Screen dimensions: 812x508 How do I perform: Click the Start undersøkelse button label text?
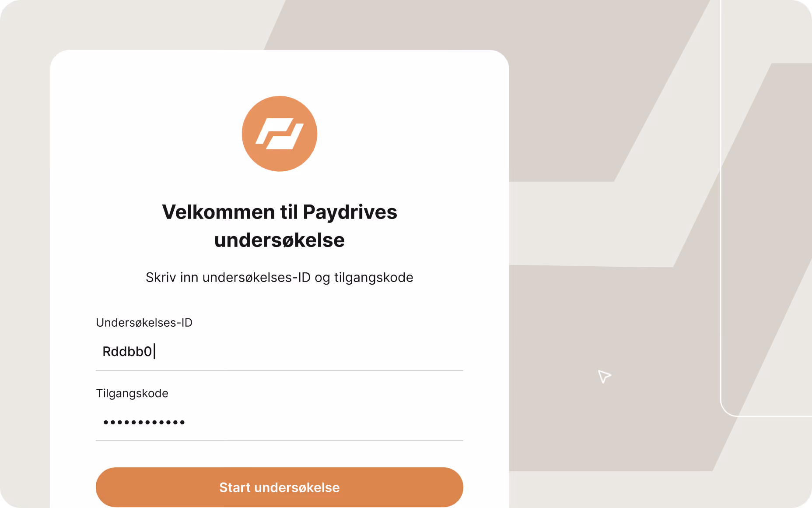pyautogui.click(x=280, y=487)
